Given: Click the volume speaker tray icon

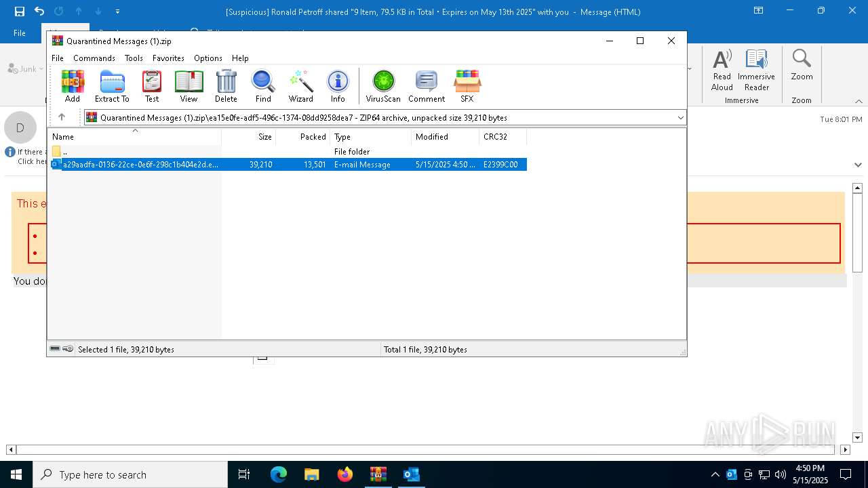Looking at the screenshot, I should click(x=781, y=474).
